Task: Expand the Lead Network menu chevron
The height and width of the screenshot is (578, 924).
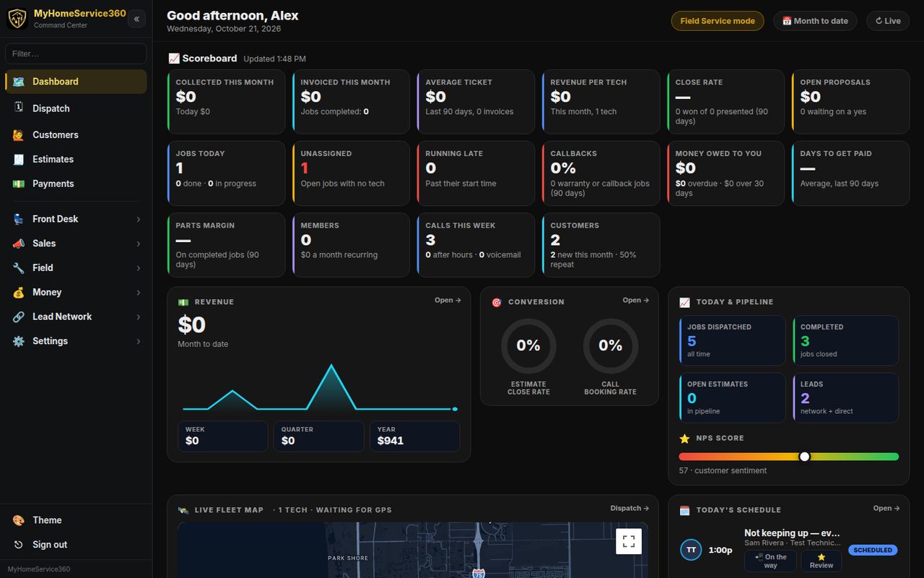Action: tap(139, 317)
